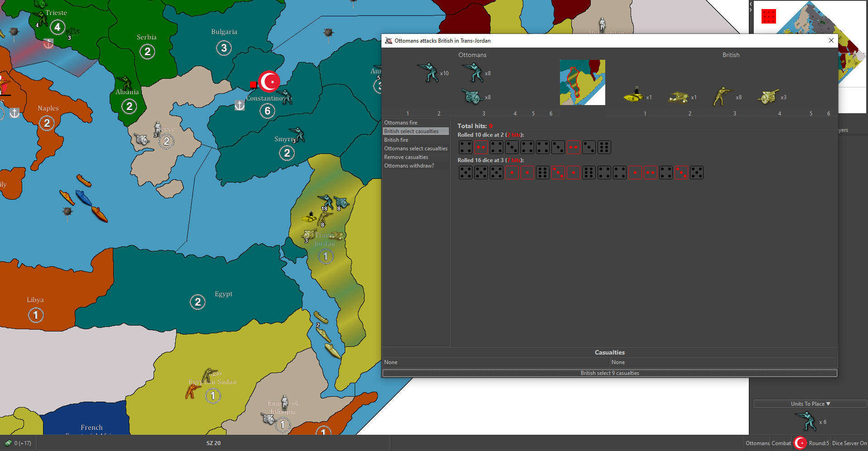
Task: Click the British fighter plane x1 icon
Action: click(678, 97)
